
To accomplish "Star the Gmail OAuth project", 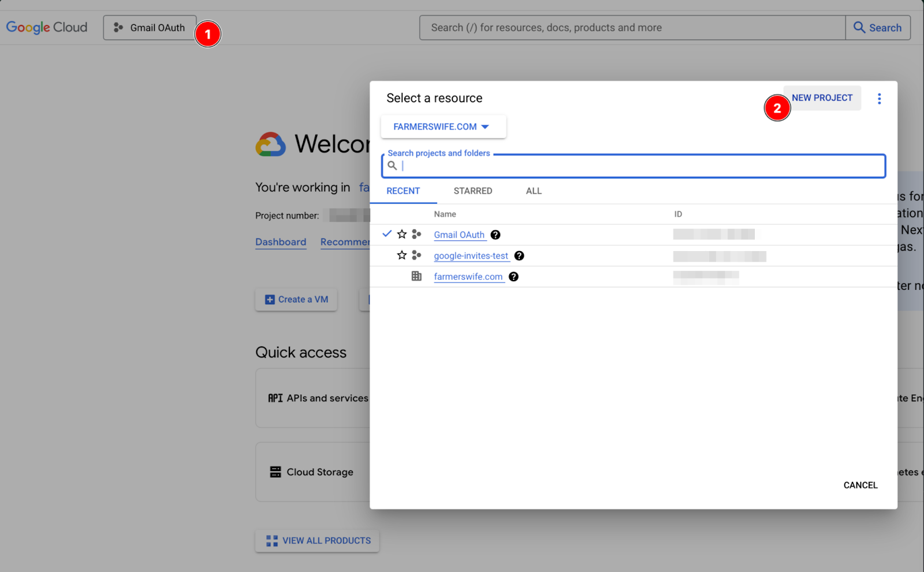I will (x=402, y=234).
